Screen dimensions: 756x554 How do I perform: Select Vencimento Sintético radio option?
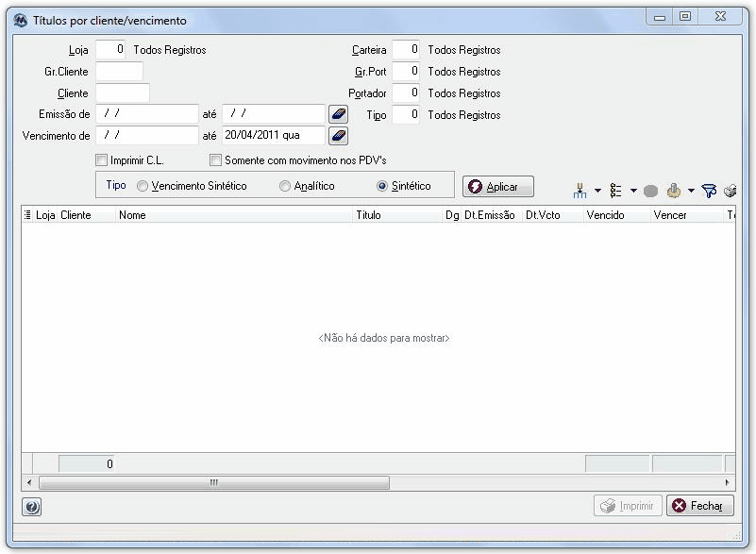(143, 186)
